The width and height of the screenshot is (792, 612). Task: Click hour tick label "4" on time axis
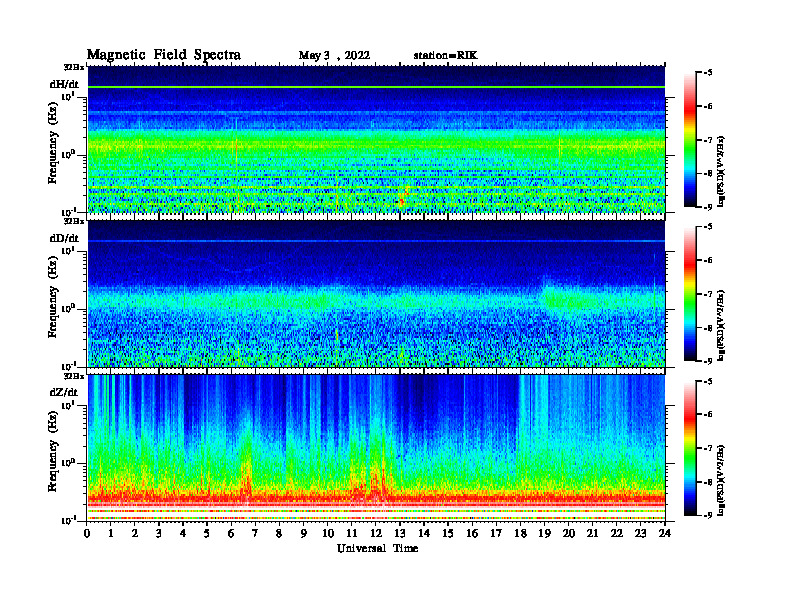point(183,534)
